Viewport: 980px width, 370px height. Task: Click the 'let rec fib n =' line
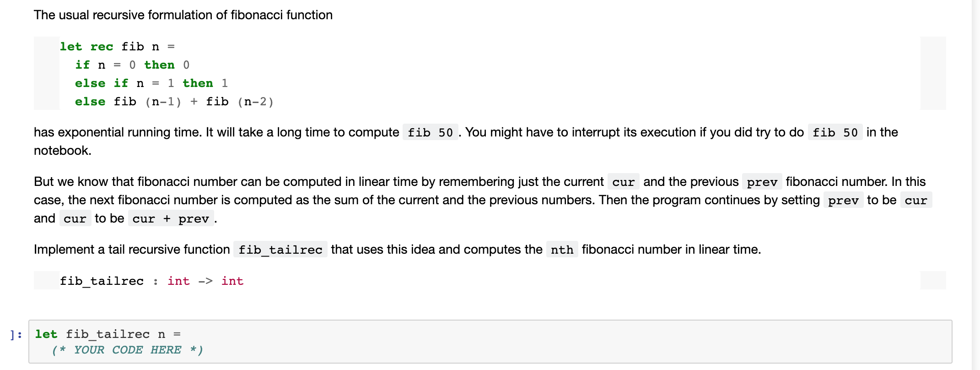[117, 47]
